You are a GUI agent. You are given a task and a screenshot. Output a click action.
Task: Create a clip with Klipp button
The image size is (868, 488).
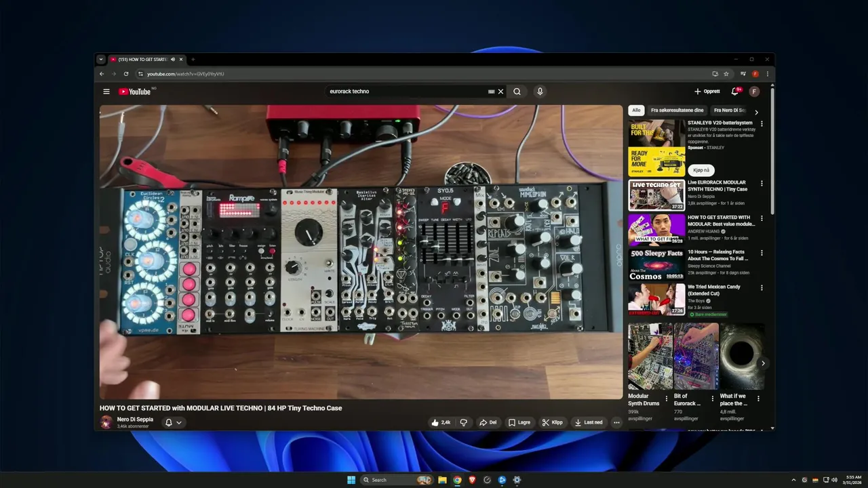(x=553, y=422)
